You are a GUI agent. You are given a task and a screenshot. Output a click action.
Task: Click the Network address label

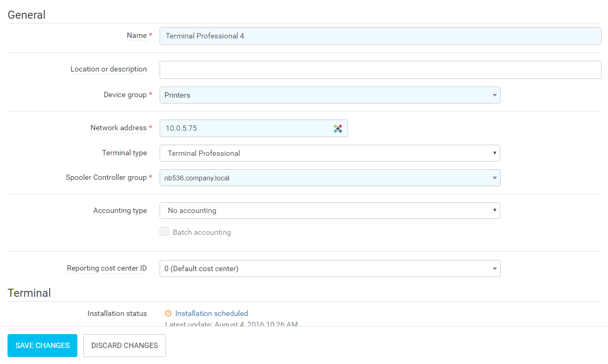pos(118,128)
